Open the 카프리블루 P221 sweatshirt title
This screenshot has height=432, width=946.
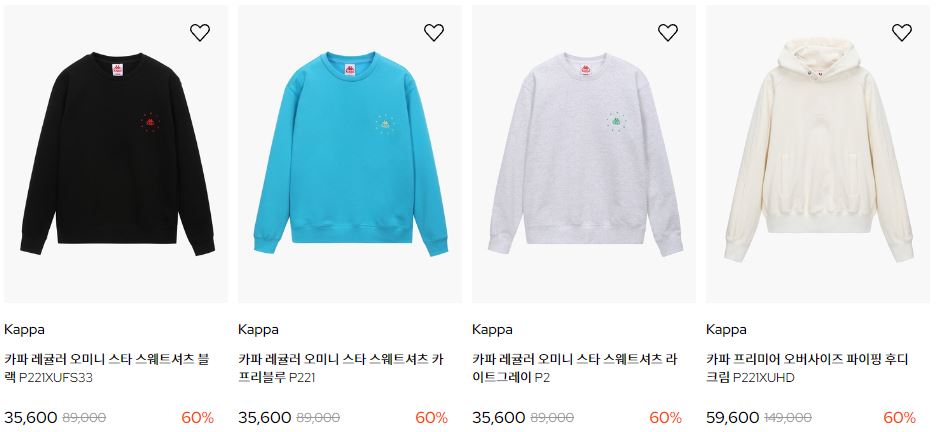click(x=341, y=368)
